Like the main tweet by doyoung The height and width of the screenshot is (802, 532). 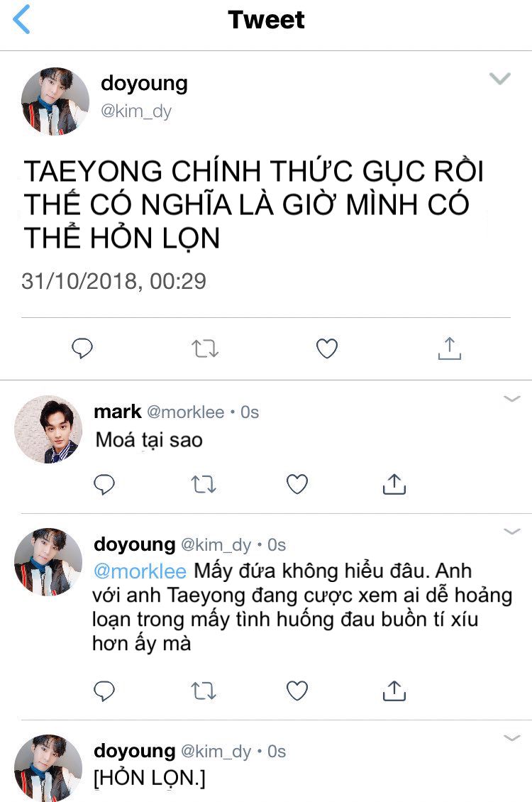[327, 348]
